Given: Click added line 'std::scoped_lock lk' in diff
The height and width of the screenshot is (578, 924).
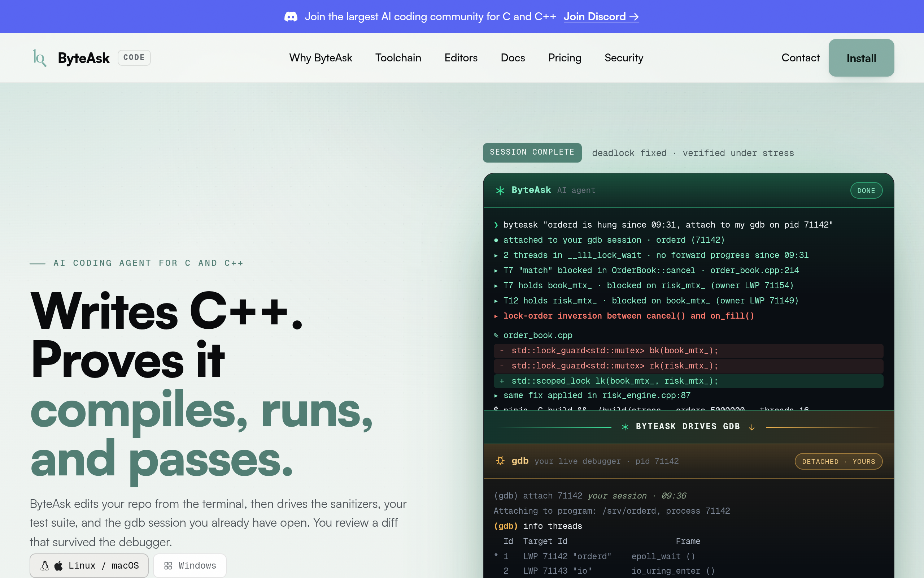Looking at the screenshot, I should pos(688,381).
